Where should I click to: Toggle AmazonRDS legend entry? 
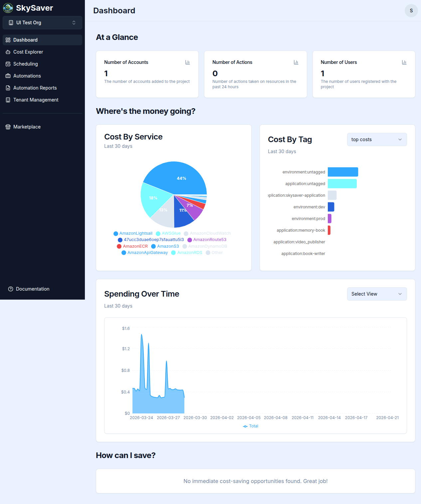point(187,253)
